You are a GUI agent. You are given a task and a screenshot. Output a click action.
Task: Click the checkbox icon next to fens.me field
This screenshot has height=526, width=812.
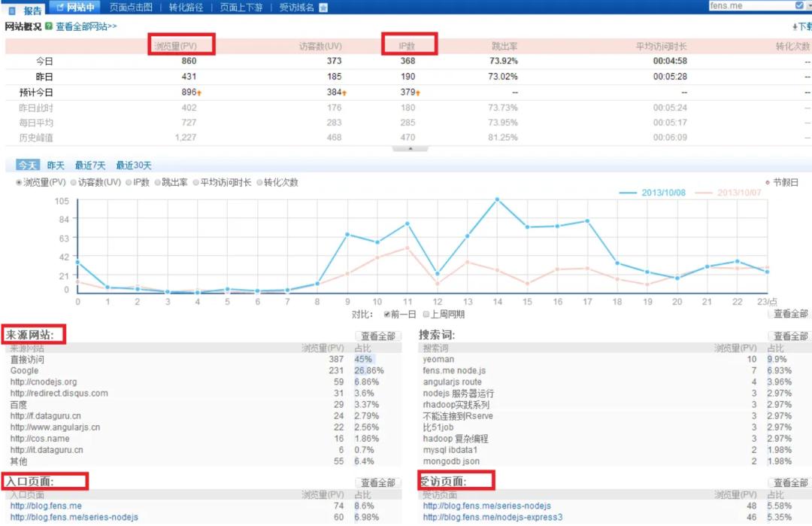(799, 5)
